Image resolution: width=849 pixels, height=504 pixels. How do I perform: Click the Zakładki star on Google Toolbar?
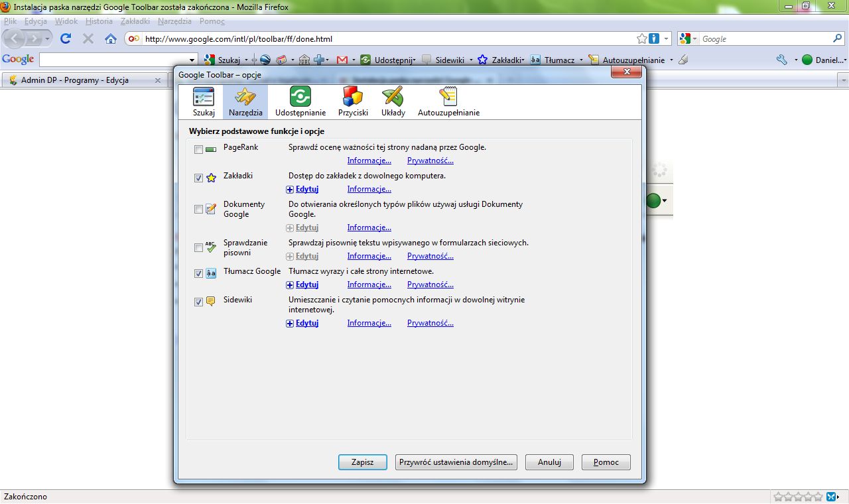[483, 60]
